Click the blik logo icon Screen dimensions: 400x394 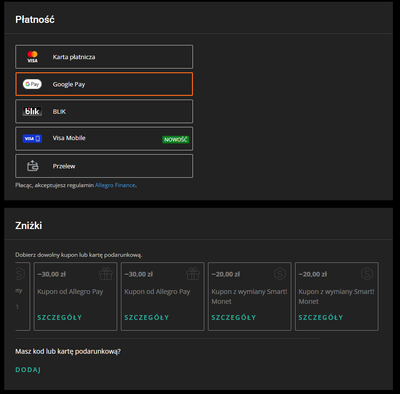32,111
